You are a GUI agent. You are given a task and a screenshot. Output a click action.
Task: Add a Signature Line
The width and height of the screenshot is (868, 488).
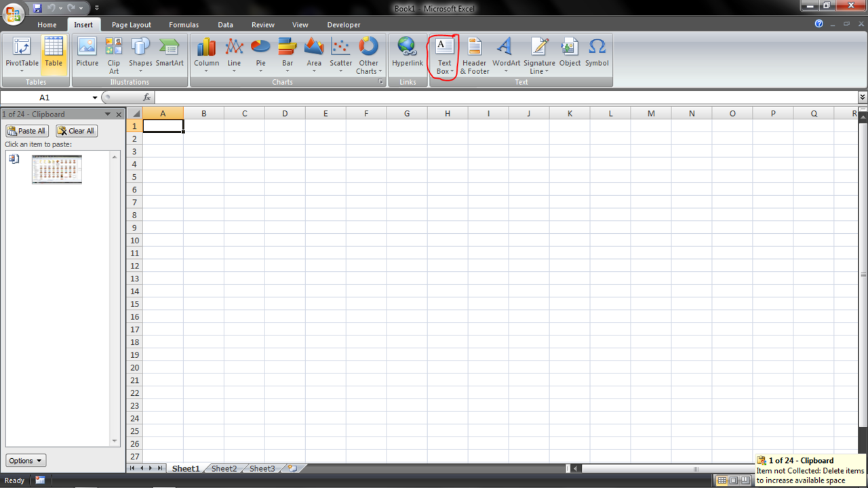539,55
